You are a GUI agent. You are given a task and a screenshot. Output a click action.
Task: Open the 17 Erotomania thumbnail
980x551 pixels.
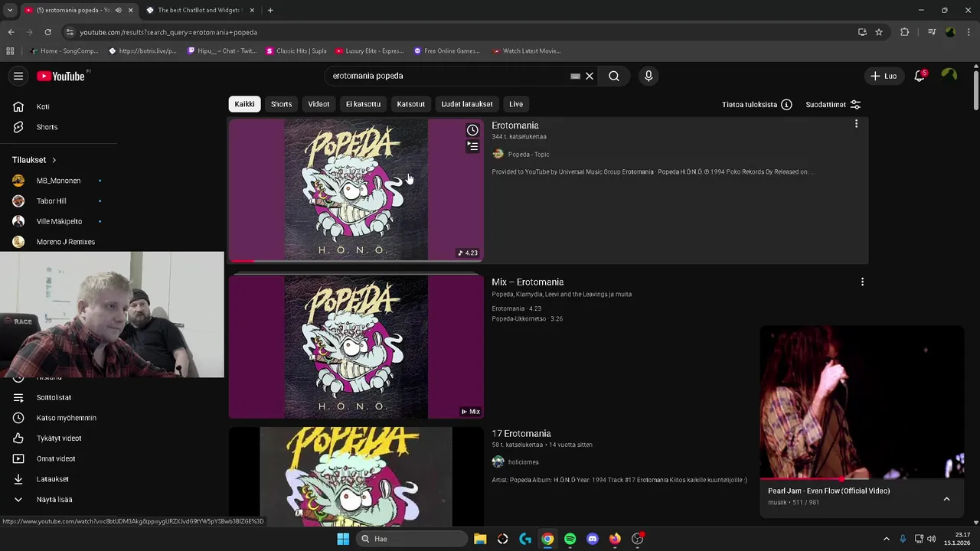coord(356,477)
